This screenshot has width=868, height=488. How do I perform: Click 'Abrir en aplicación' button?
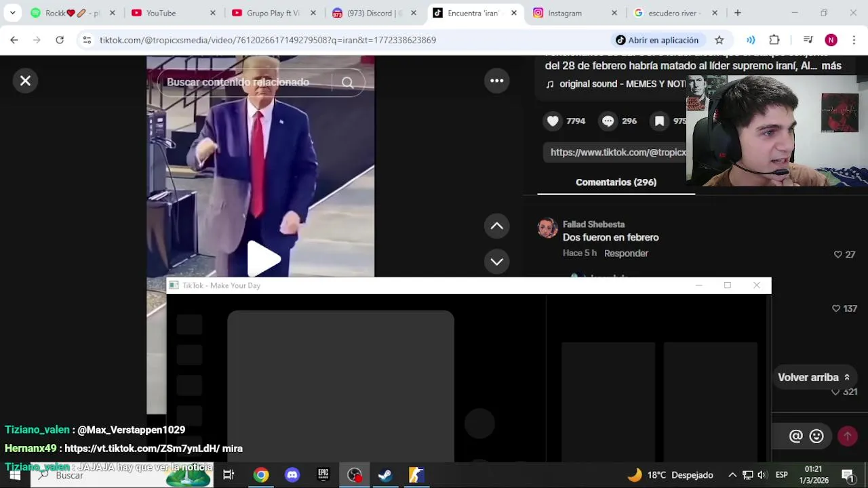tap(656, 40)
